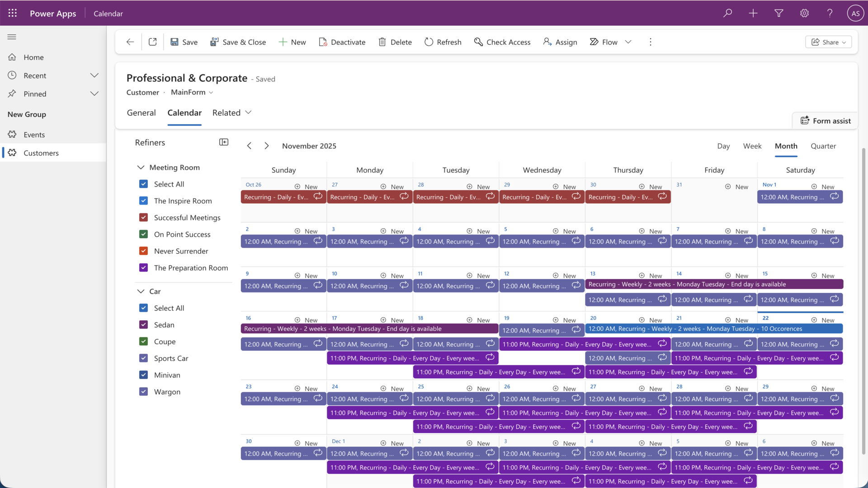The height and width of the screenshot is (488, 868).
Task: Uncheck The Inspire Room checkbox
Action: [x=143, y=201]
